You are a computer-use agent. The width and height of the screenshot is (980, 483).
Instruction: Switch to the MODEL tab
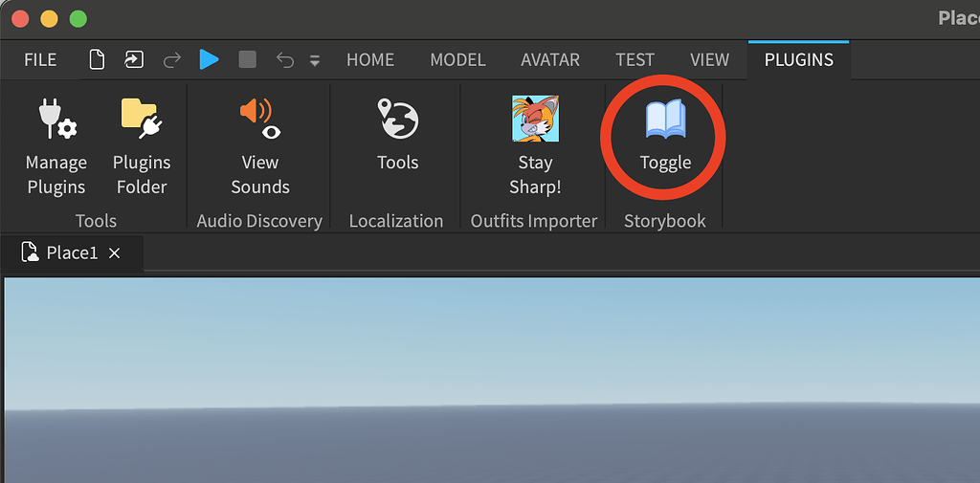tap(457, 59)
